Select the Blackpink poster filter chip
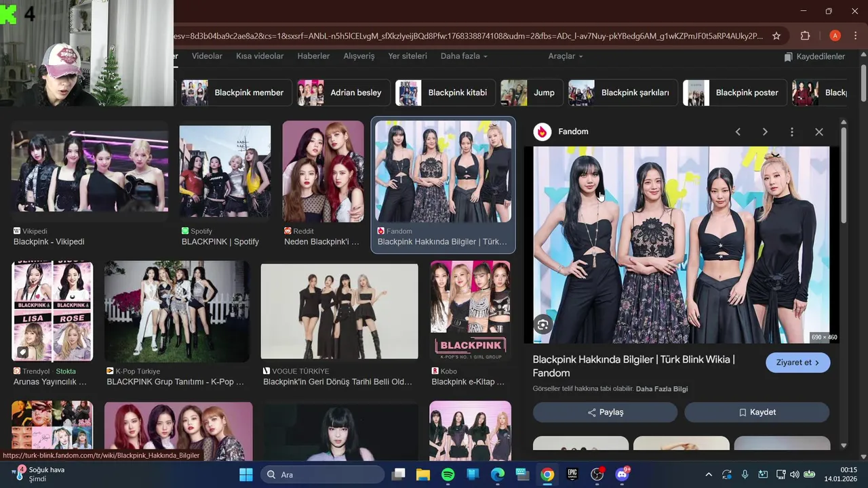Viewport: 868px width, 488px height. click(x=734, y=93)
